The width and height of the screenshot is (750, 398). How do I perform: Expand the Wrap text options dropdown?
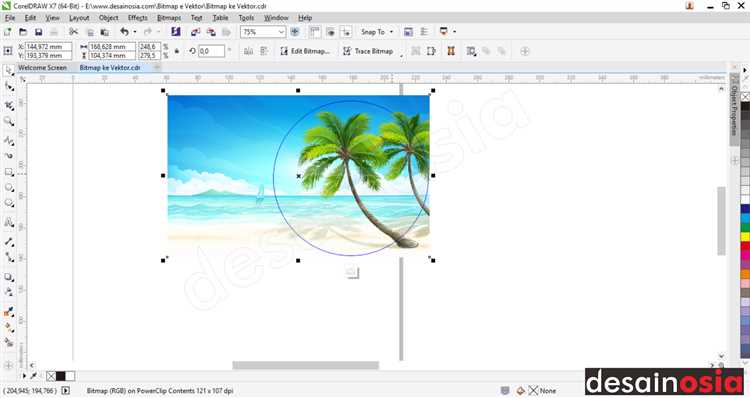471,51
